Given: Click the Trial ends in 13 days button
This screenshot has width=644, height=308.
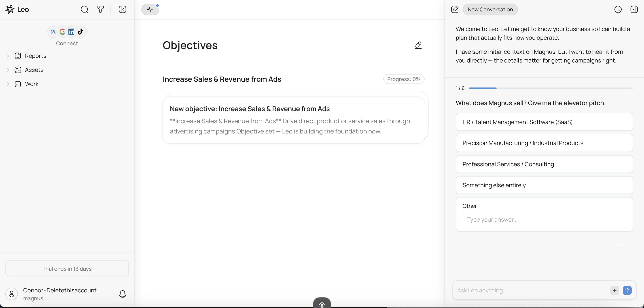Looking at the screenshot, I should point(67,269).
